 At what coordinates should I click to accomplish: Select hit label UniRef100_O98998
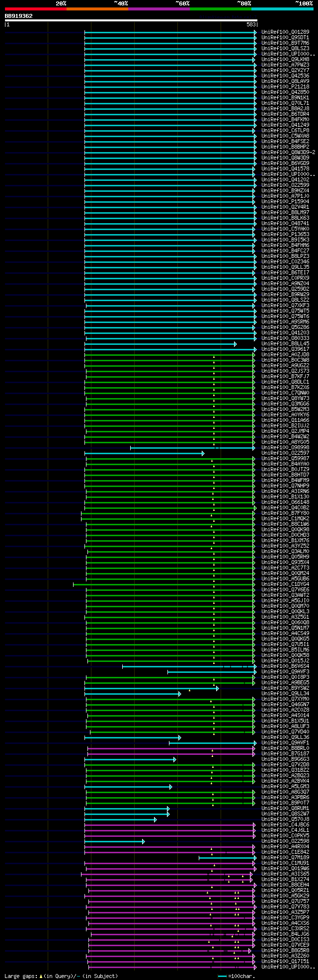285,447
